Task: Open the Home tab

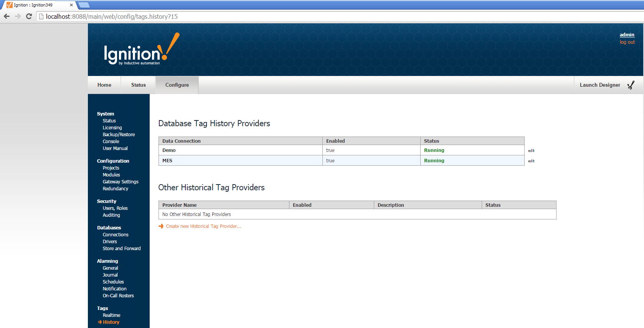Action: tap(104, 85)
